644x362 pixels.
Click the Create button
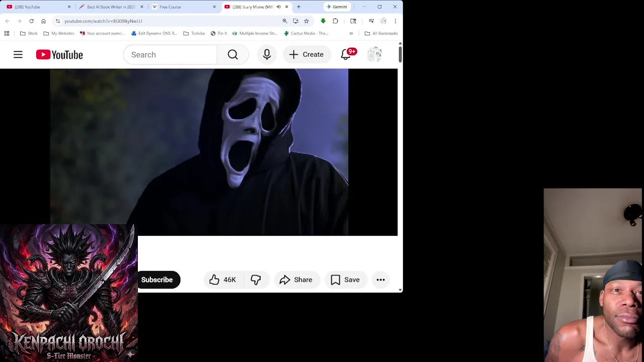306,54
